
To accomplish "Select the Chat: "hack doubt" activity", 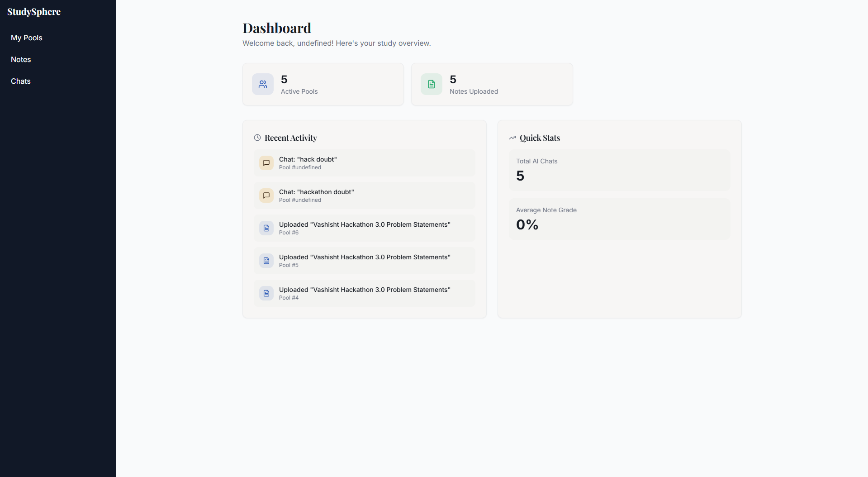I will (x=365, y=163).
